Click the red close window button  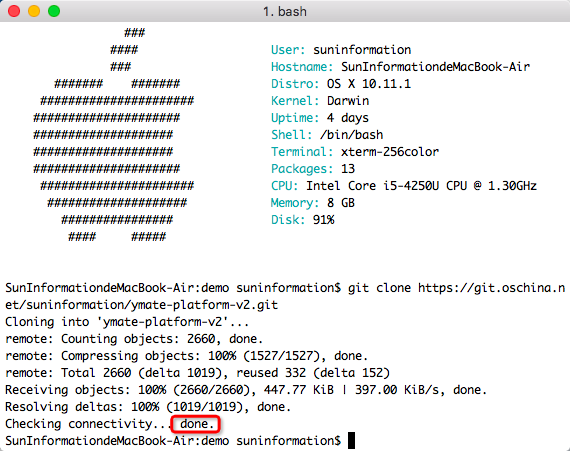click(x=14, y=11)
